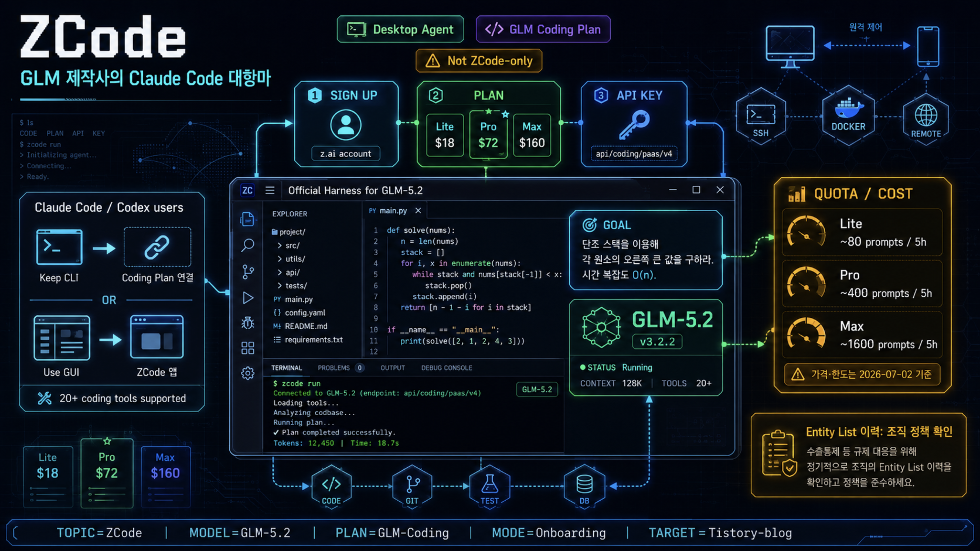
Task: Choose Lite $18 inside the step 2 PLAN box
Action: click(x=445, y=135)
